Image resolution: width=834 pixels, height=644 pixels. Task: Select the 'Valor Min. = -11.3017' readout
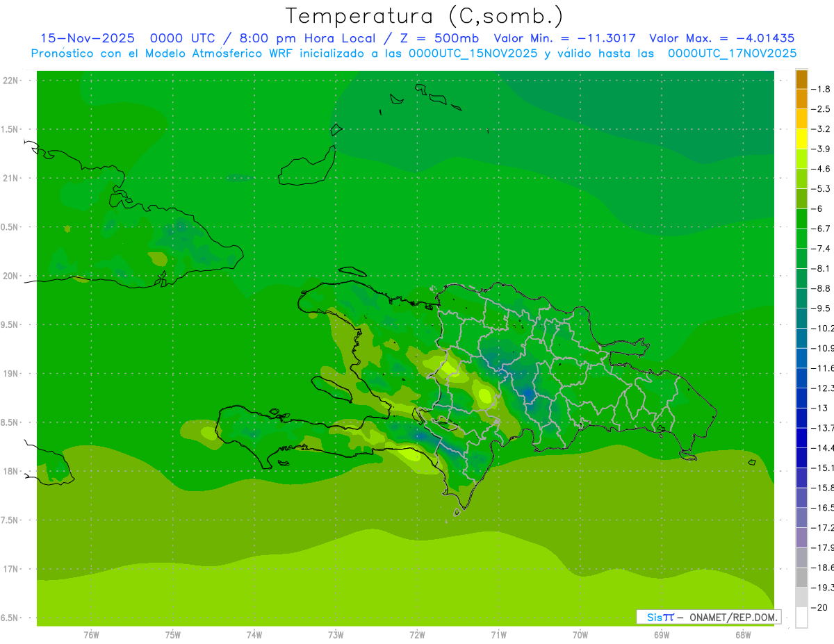click(564, 38)
